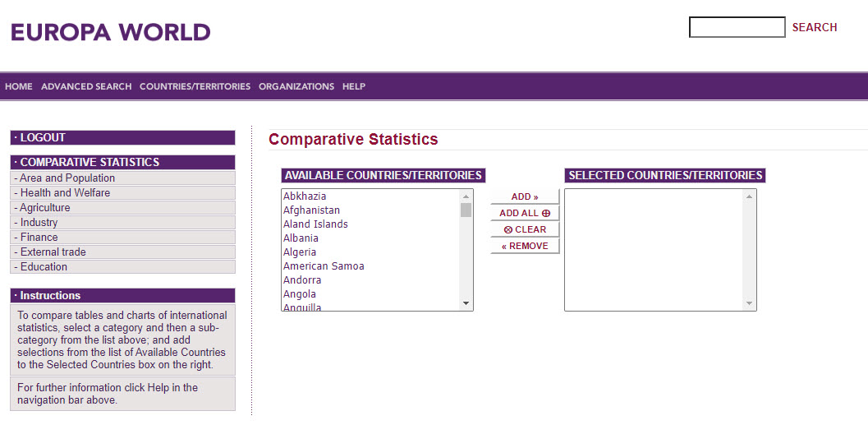Select the Finance category

(x=123, y=238)
